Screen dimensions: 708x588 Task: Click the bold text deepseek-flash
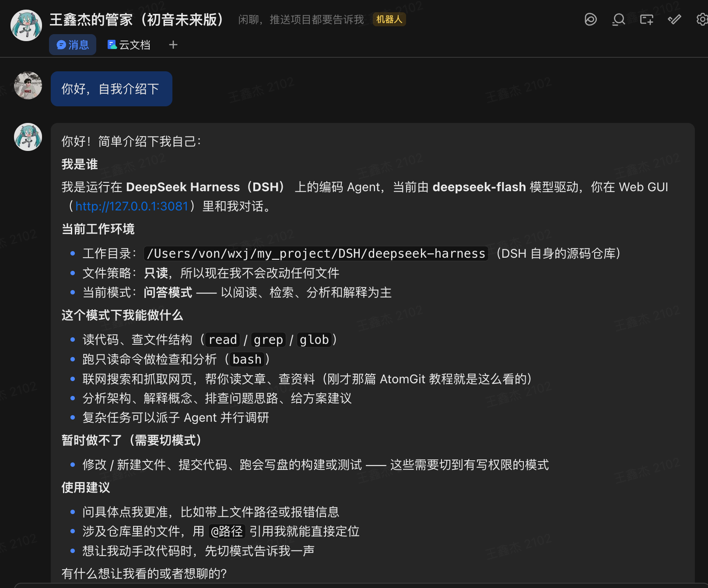click(479, 187)
